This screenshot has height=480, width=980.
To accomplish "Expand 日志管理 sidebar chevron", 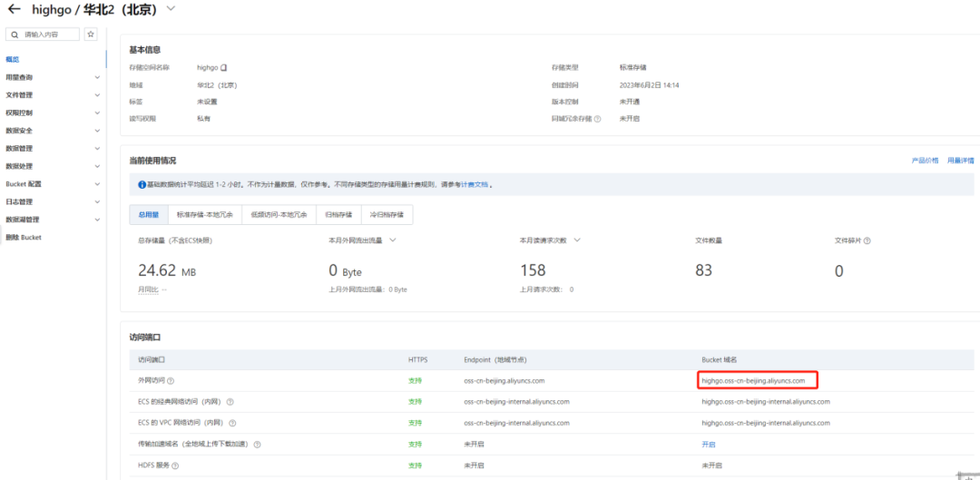I will pos(97,201).
